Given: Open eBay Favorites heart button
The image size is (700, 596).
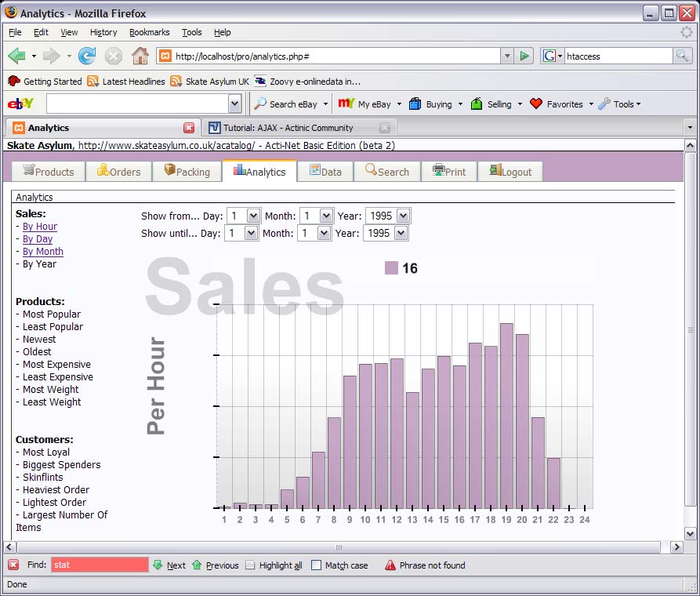Looking at the screenshot, I should point(557,104).
